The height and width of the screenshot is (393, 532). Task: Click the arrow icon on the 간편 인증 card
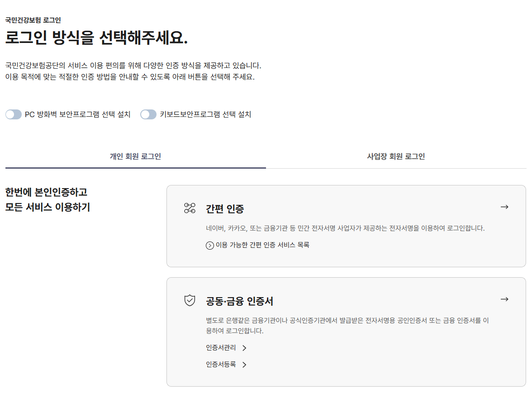coord(504,207)
